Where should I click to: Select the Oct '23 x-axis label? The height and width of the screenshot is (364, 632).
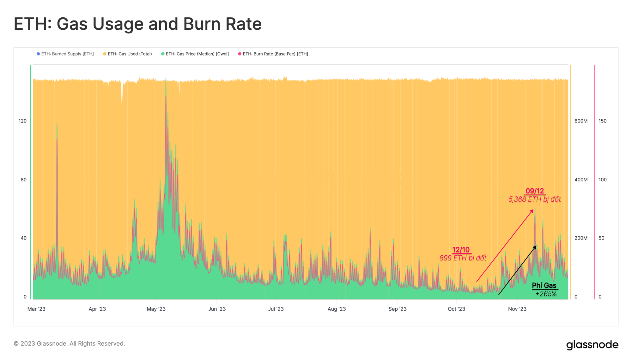(456, 309)
